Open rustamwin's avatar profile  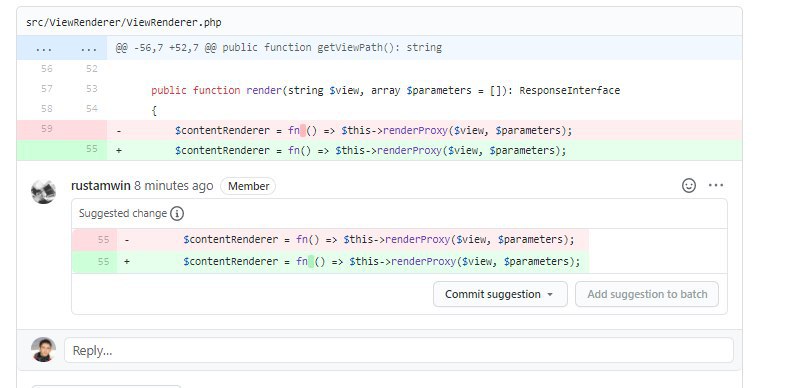coord(43,192)
